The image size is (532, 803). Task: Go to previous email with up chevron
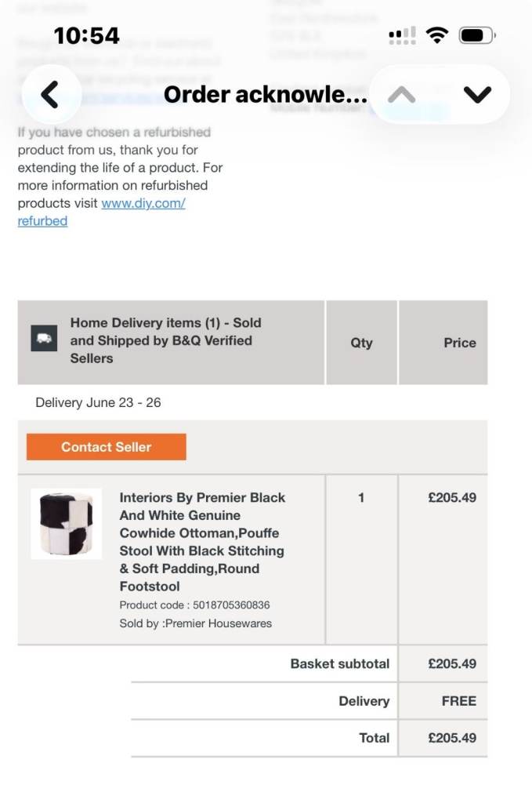point(402,95)
